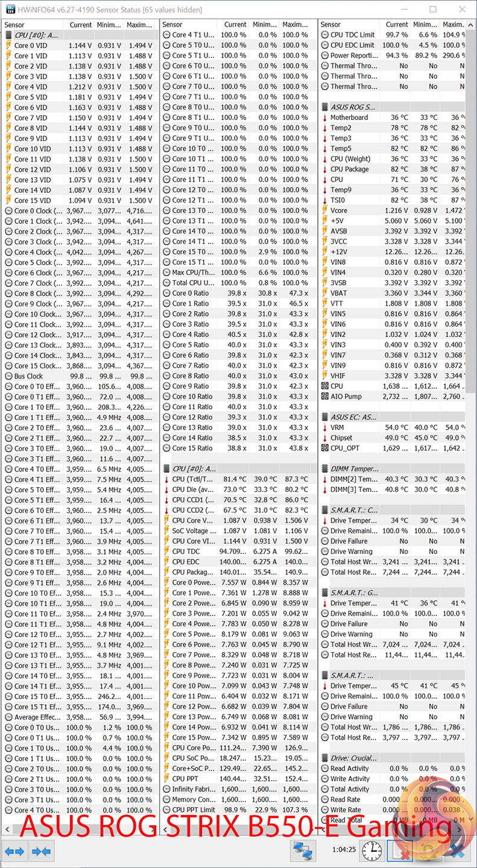Click the icon beside Infinity Fabri... row
This screenshot has width=477, height=868.
pos(166,790)
